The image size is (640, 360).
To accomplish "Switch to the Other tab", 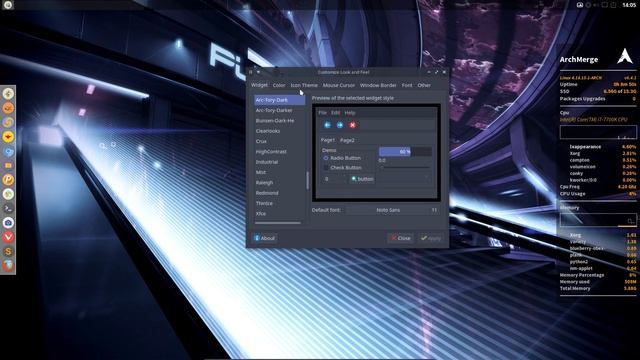I will pos(424,85).
